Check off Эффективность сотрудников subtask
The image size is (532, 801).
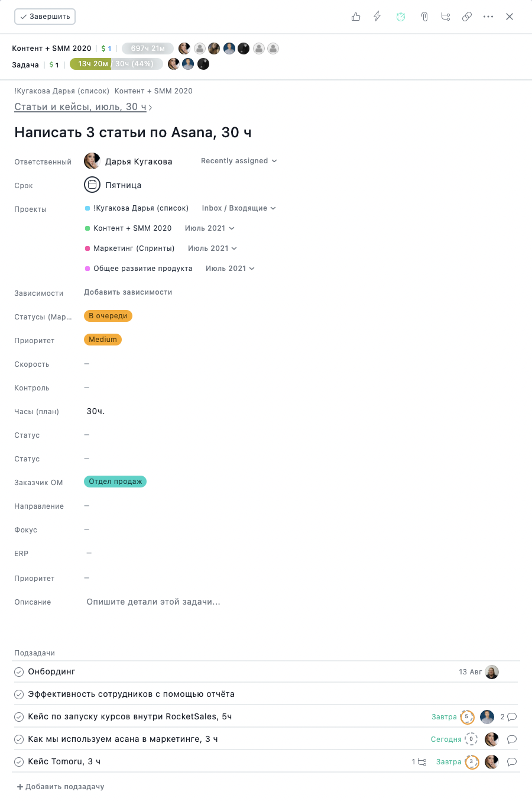[19, 695]
